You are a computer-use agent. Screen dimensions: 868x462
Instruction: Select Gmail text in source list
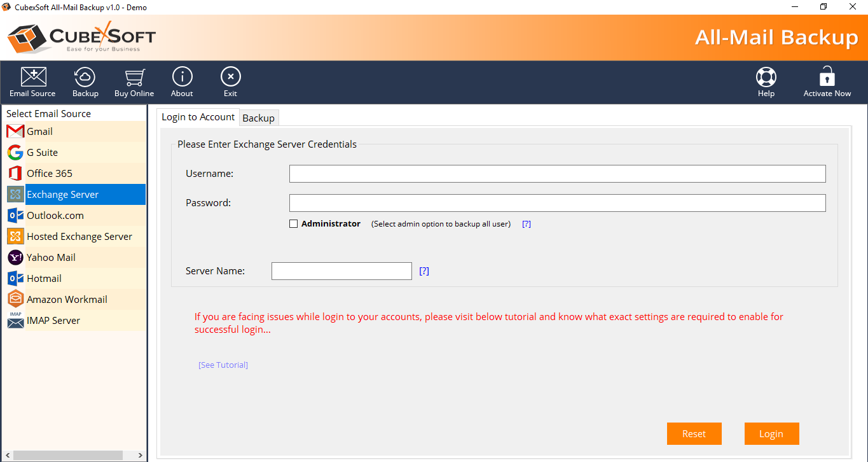[39, 132]
